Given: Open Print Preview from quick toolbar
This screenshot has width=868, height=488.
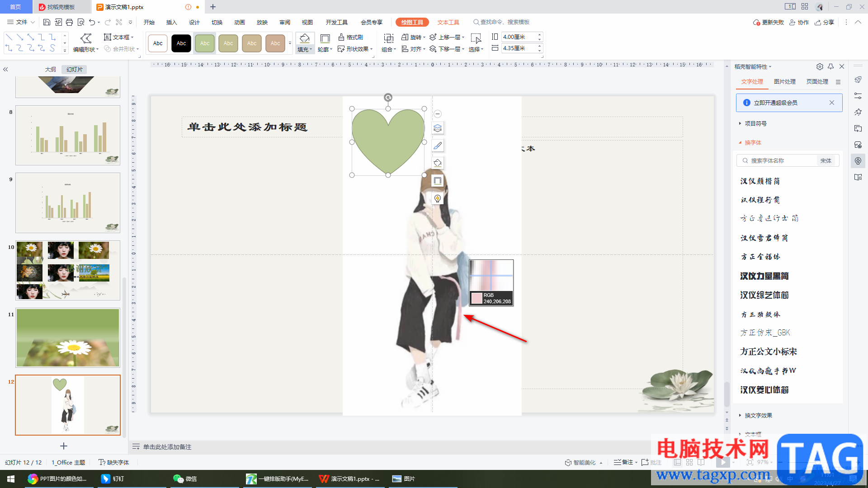Looking at the screenshot, I should click(81, 22).
